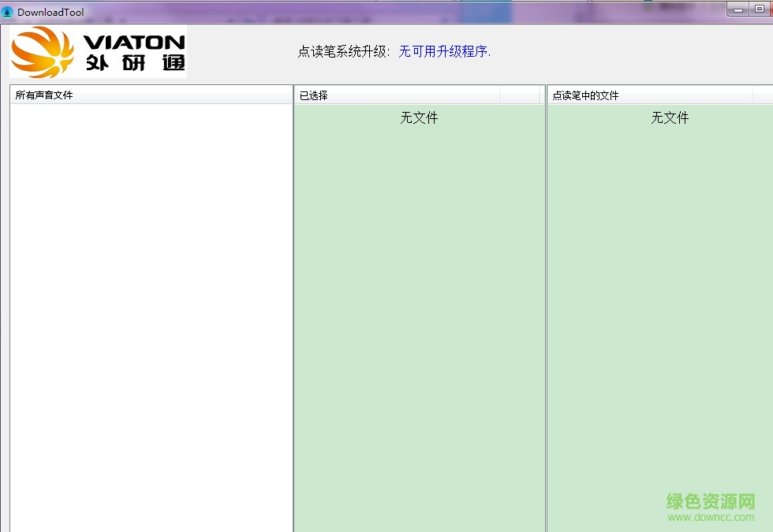The width and height of the screenshot is (773, 532).
Task: Click the 点读笔系统升级 label
Action: [x=344, y=51]
